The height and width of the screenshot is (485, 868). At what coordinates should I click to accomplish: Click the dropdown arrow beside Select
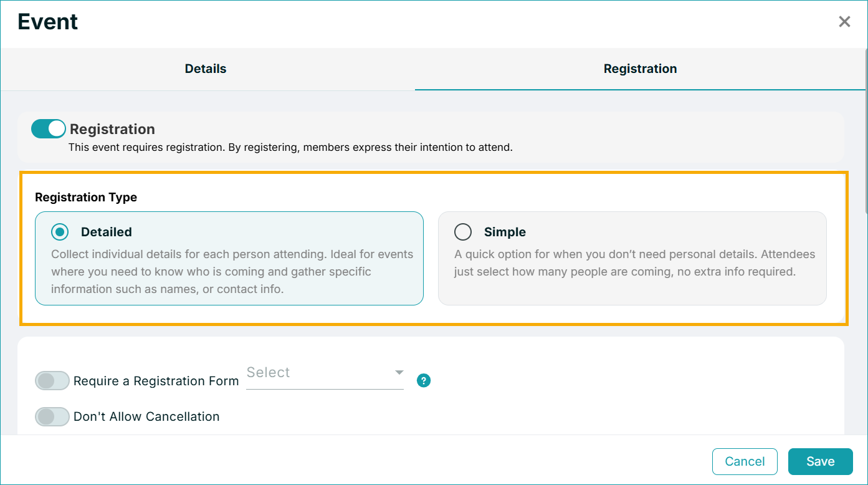399,373
